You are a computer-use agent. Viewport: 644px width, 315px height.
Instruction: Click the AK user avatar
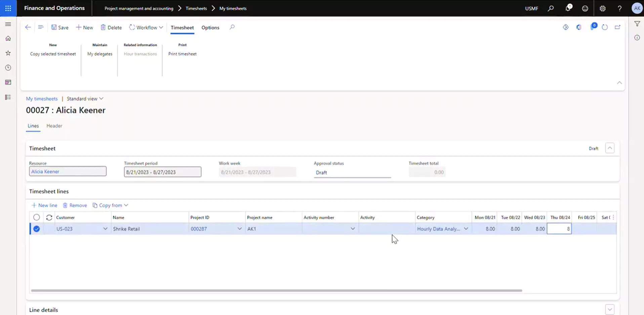click(x=637, y=8)
